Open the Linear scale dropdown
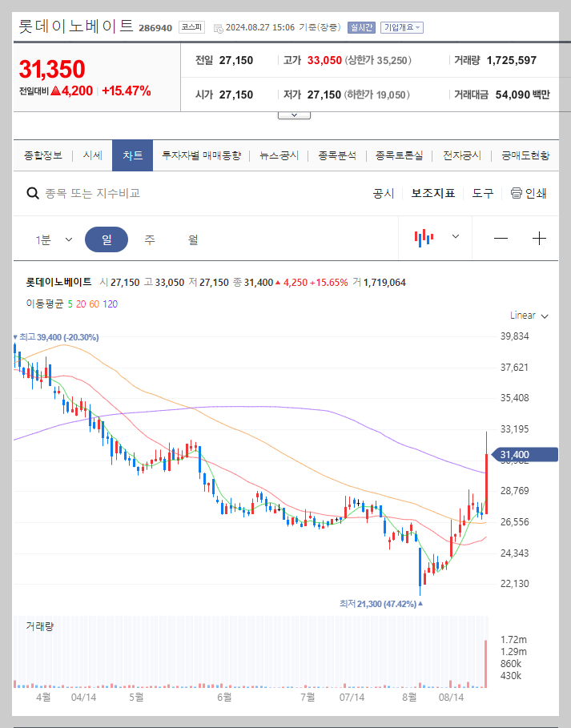The height and width of the screenshot is (728, 571). [x=527, y=316]
